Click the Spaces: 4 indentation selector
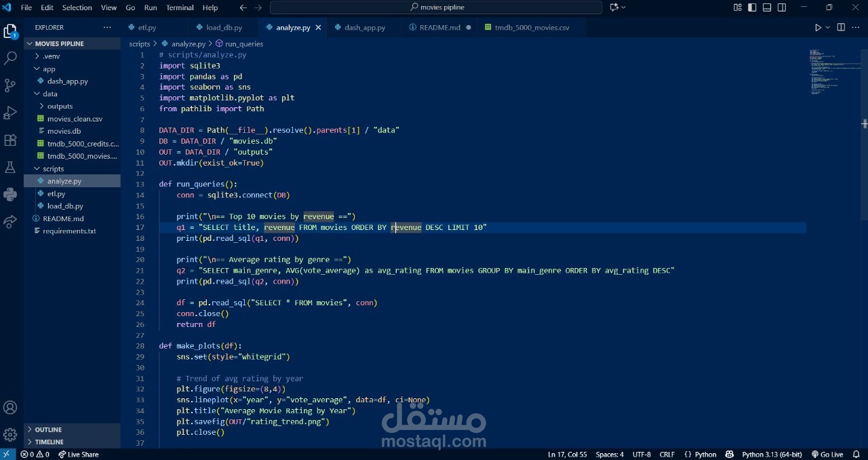Viewport: 868px width, 460px height. (x=610, y=455)
